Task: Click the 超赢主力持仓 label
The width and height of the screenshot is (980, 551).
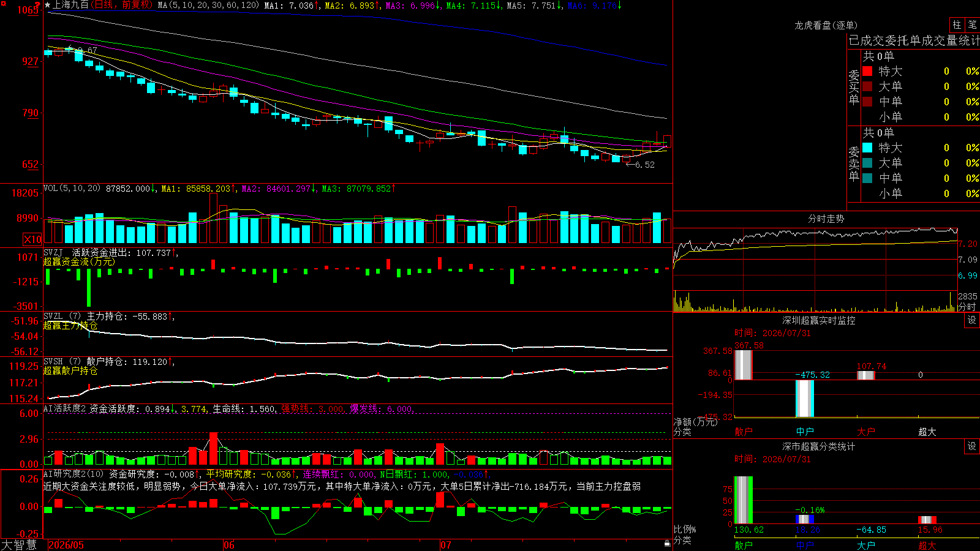Action: (x=70, y=326)
